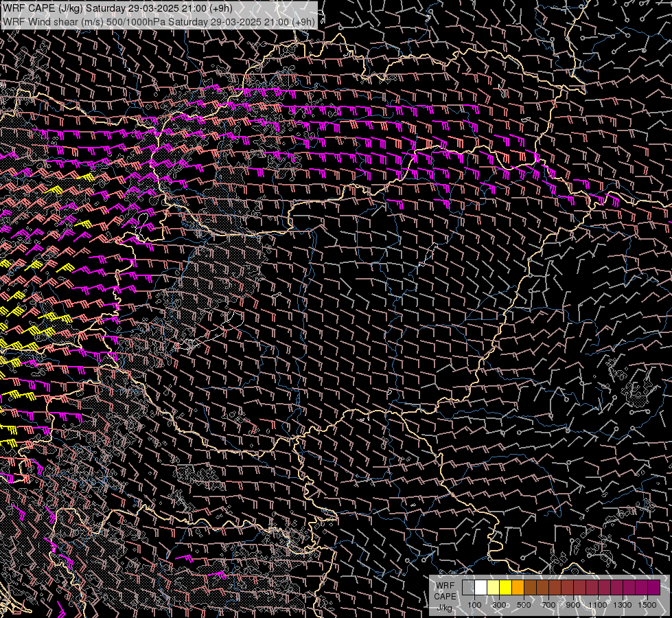This screenshot has height=618, width=672.
Task: Click the legend value 900
Action: 573,605
